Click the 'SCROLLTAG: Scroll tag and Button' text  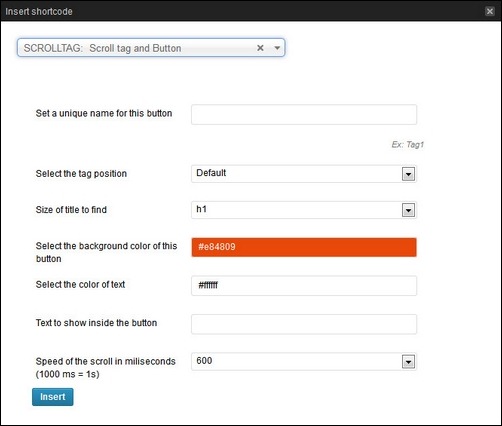tap(102, 48)
